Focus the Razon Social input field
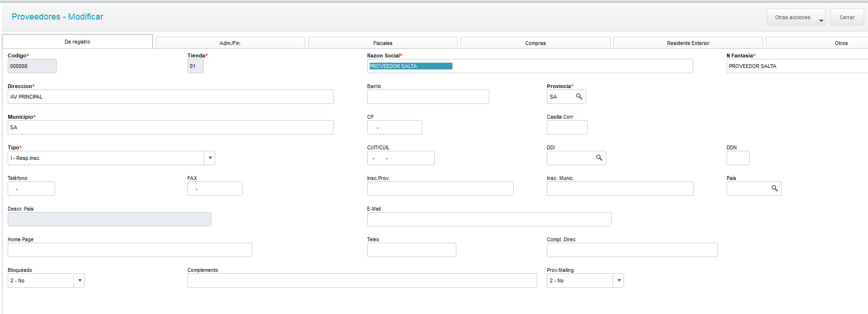The height and width of the screenshot is (314, 868). tap(530, 66)
